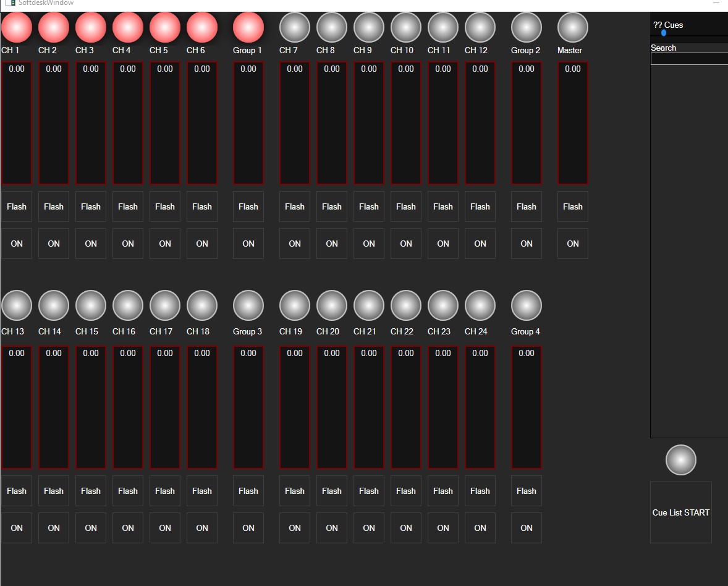The width and height of the screenshot is (728, 586).
Task: Click the grey indicator lamp above CH 7
Action: 295,28
